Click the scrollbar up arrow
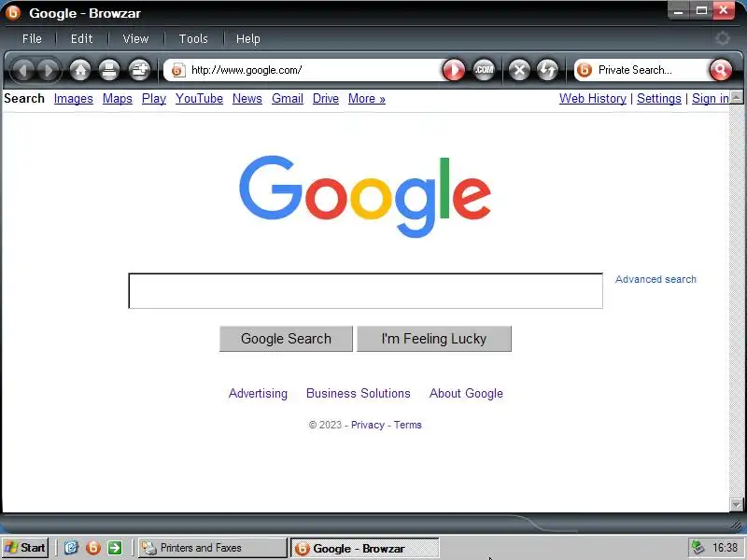 click(x=736, y=97)
